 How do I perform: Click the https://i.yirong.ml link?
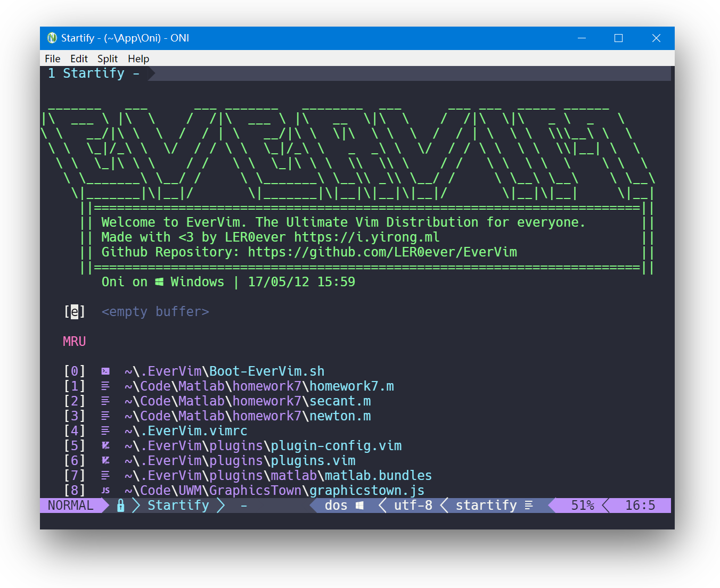point(367,237)
